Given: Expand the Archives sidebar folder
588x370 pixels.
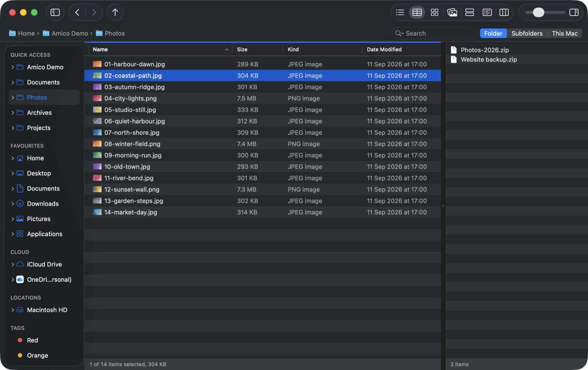Looking at the screenshot, I should point(13,113).
